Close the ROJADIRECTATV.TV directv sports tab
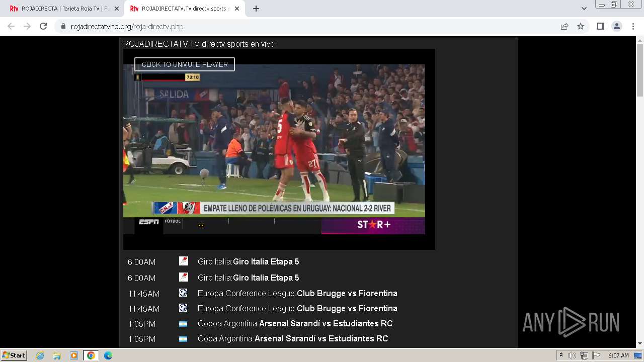The width and height of the screenshot is (644, 362). point(237,9)
